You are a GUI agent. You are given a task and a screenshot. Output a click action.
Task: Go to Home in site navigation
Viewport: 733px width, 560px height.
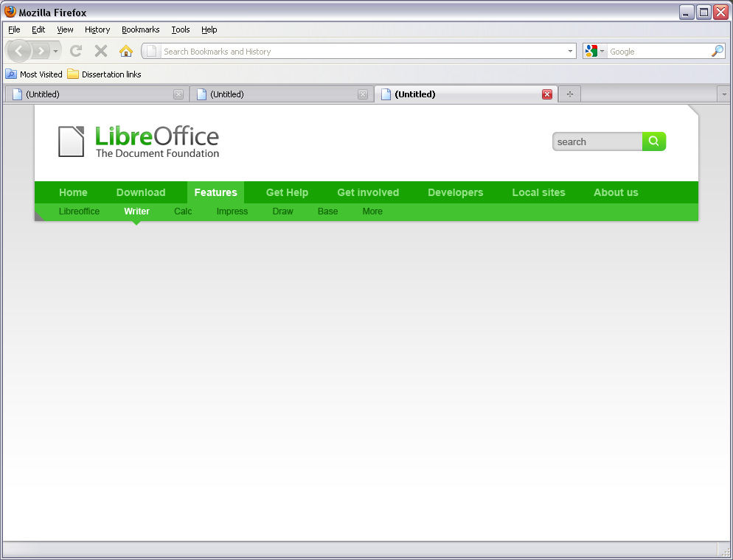[x=73, y=192]
